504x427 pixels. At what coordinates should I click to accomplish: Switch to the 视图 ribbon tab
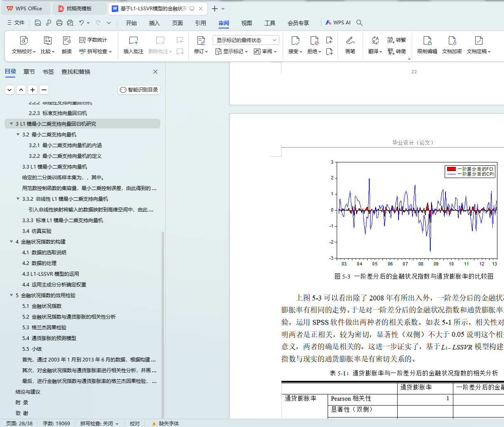point(247,23)
